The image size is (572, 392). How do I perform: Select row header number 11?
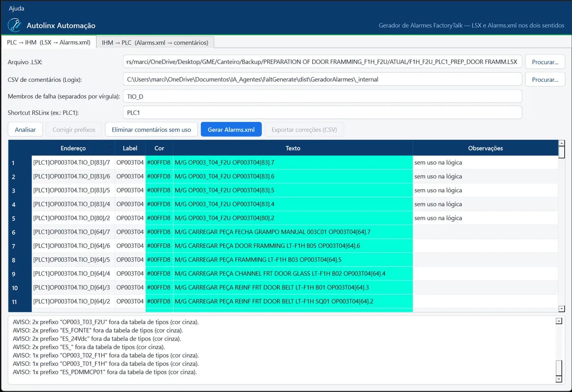click(20, 302)
